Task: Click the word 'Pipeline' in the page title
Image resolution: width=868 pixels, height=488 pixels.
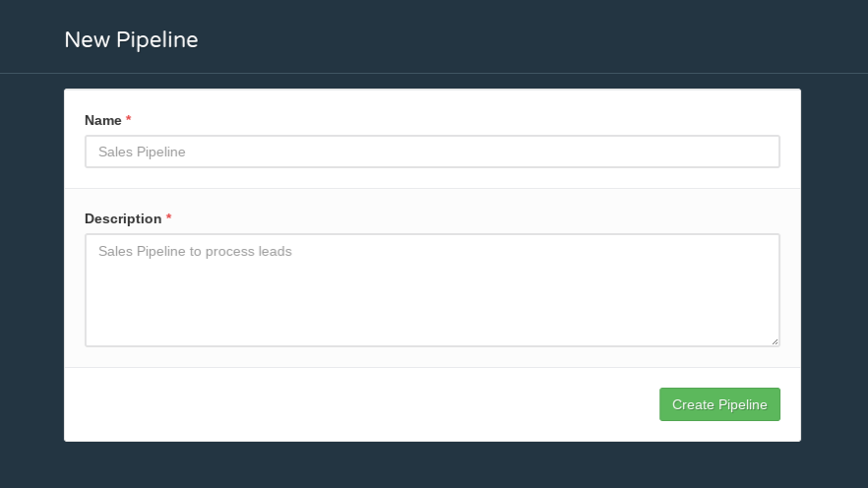Action: tap(157, 39)
